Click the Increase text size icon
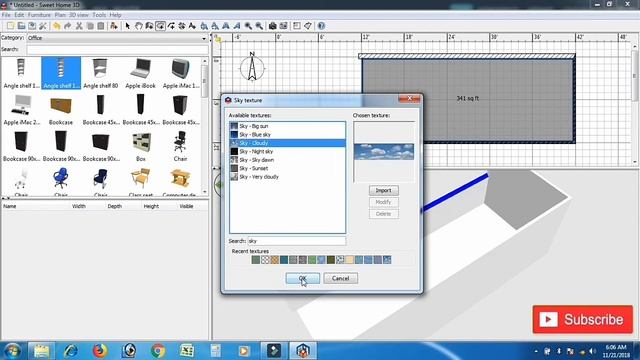The image size is (640, 360). pyautogui.click(x=204, y=26)
